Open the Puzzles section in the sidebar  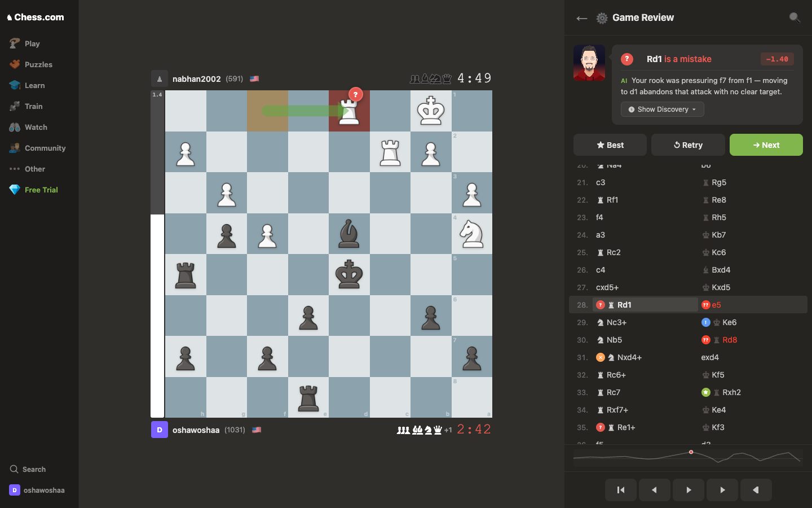tap(15, 64)
